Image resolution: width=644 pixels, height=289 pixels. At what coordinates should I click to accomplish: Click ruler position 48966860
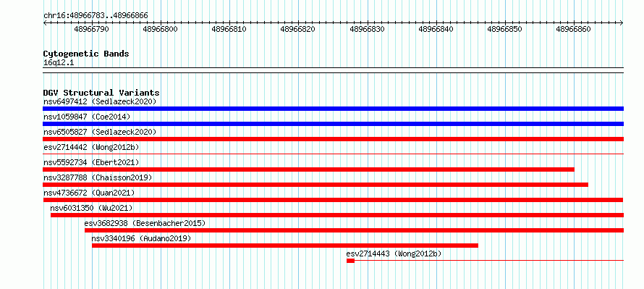pos(573,29)
